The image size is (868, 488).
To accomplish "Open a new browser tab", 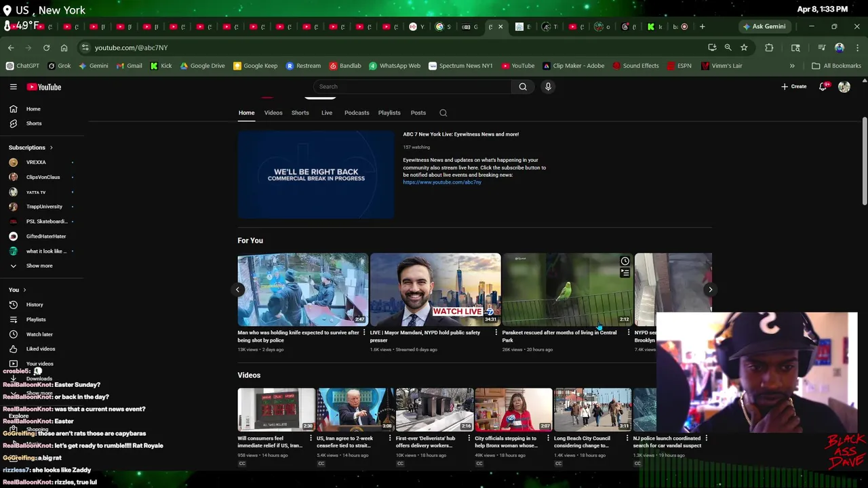I will [702, 26].
